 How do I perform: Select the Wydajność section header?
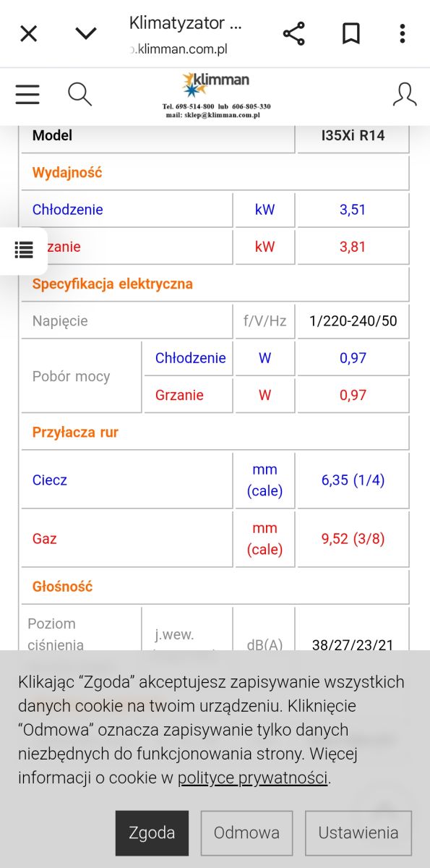pos(67,172)
